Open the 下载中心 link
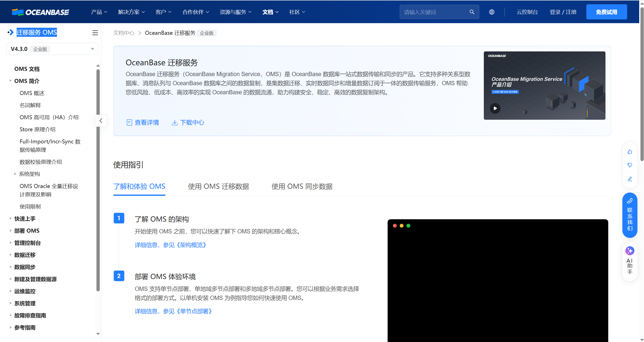The height and width of the screenshot is (342, 644). [x=188, y=122]
